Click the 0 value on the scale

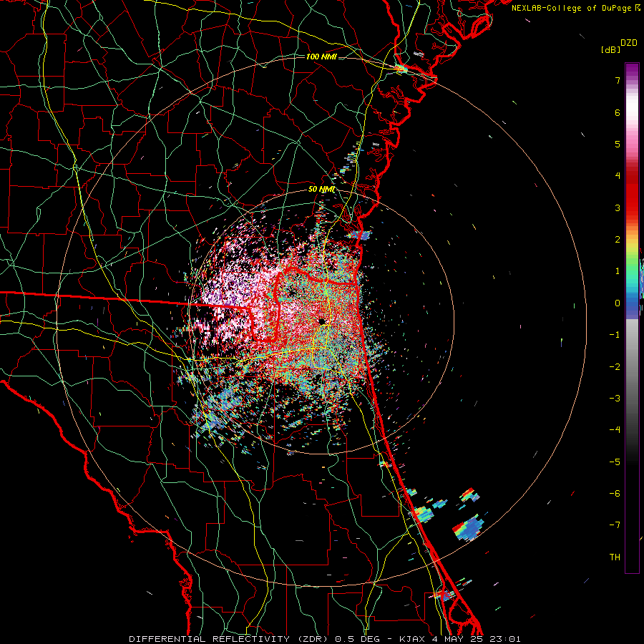(618, 303)
